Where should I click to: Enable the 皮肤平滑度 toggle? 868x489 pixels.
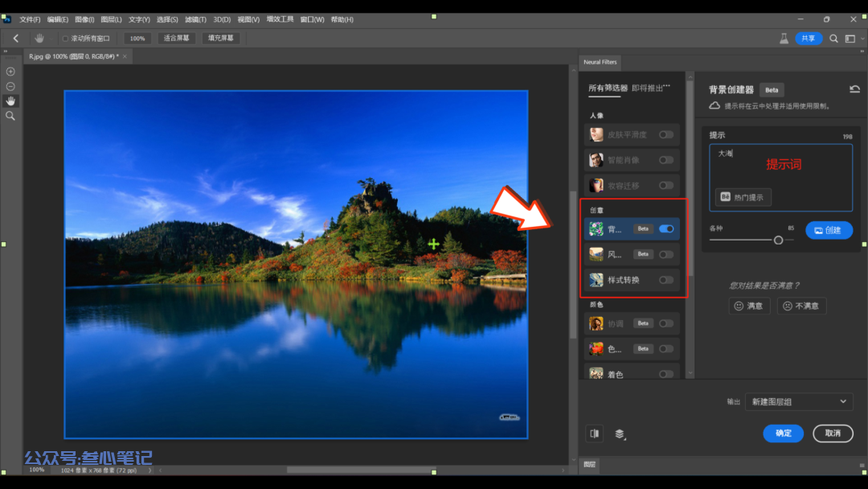click(666, 134)
